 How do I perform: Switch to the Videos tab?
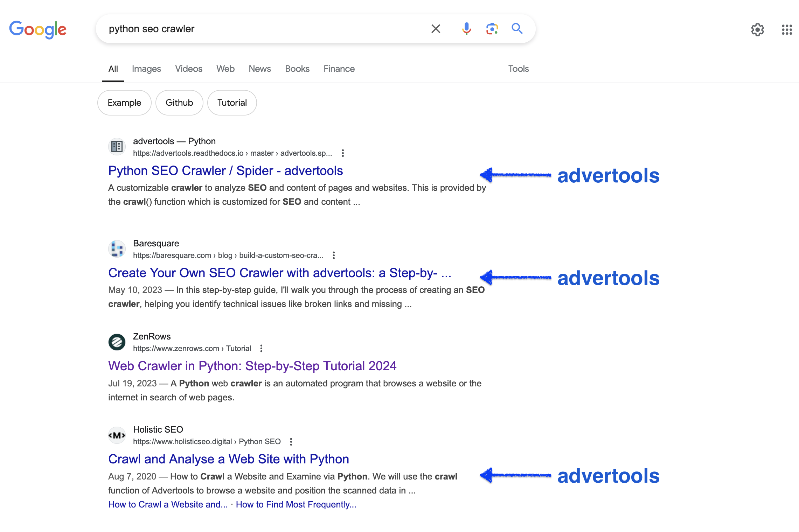pyautogui.click(x=189, y=69)
